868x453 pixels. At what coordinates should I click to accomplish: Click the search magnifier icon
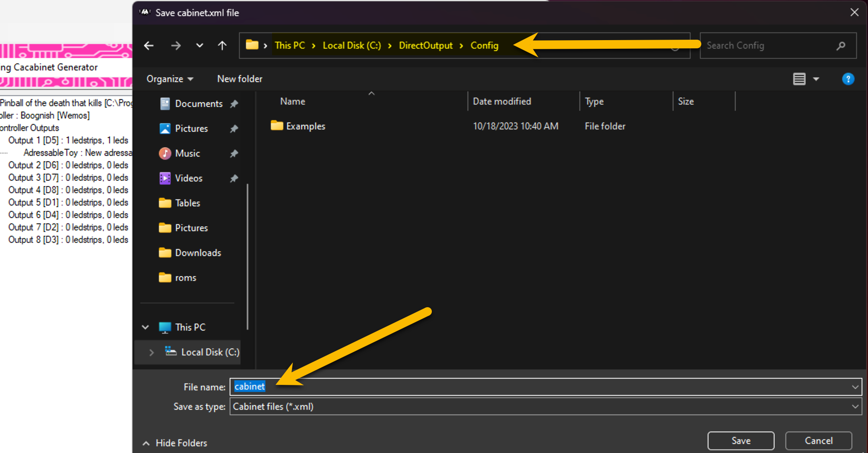(x=840, y=46)
